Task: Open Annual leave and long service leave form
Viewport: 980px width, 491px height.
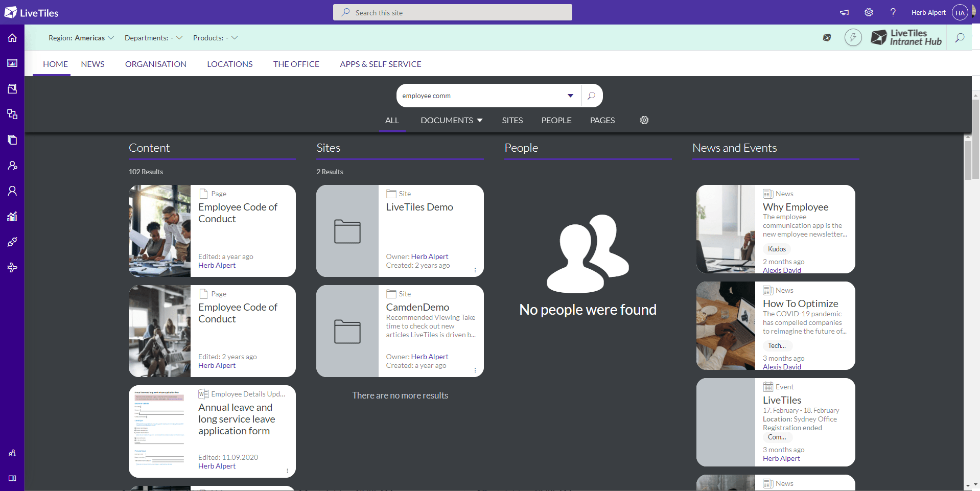Action: [237, 419]
